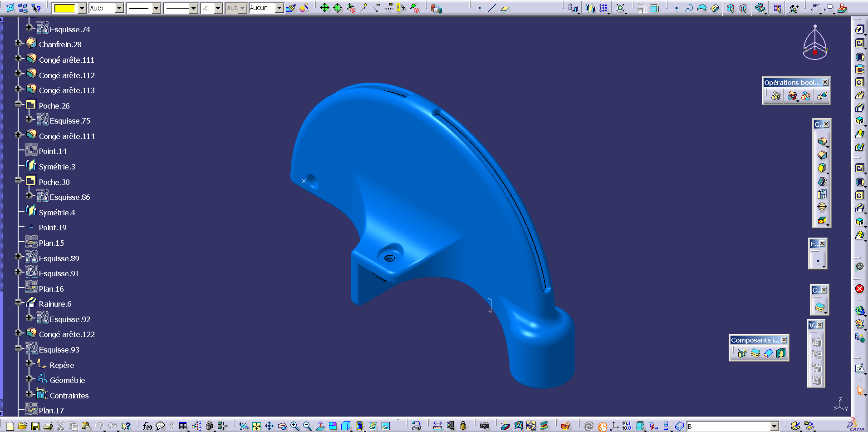Open the Aucun layer dropdown
868x432 pixels.
tap(280, 8)
